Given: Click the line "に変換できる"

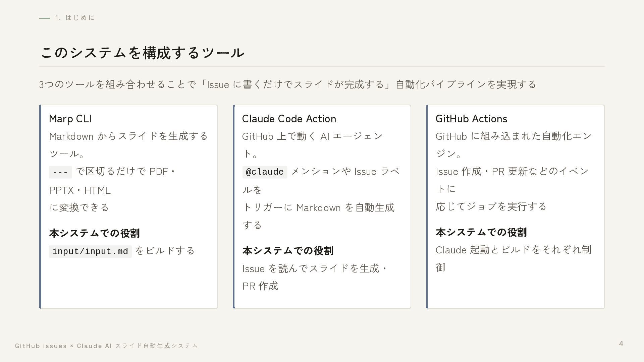Looking at the screenshot, I should (x=79, y=207).
